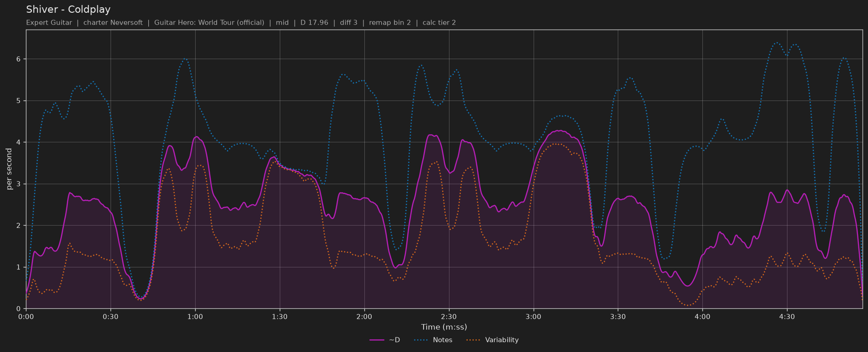Click the '3:30' x-axis tick label
The width and height of the screenshot is (868, 352).
[x=618, y=317]
